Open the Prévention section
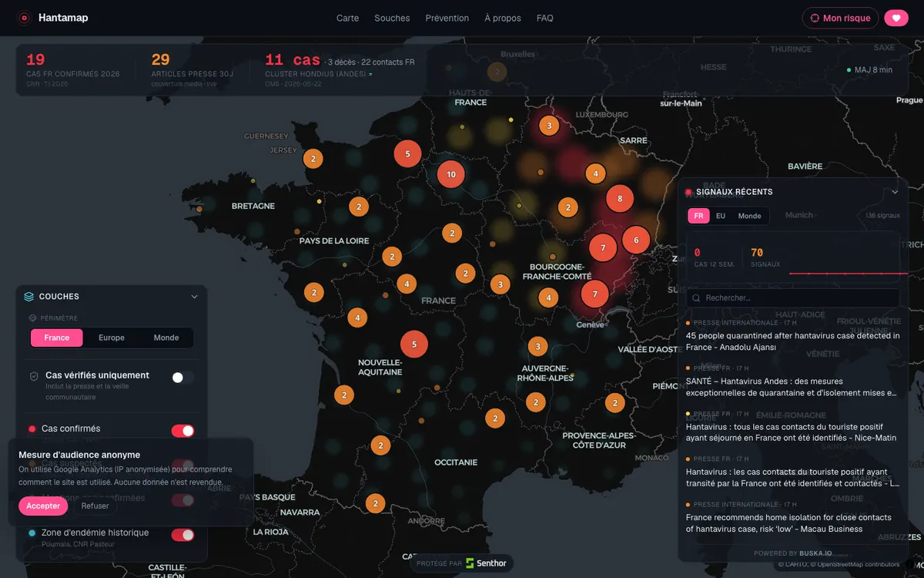Viewport: 924px width, 578px height. pyautogui.click(x=447, y=18)
